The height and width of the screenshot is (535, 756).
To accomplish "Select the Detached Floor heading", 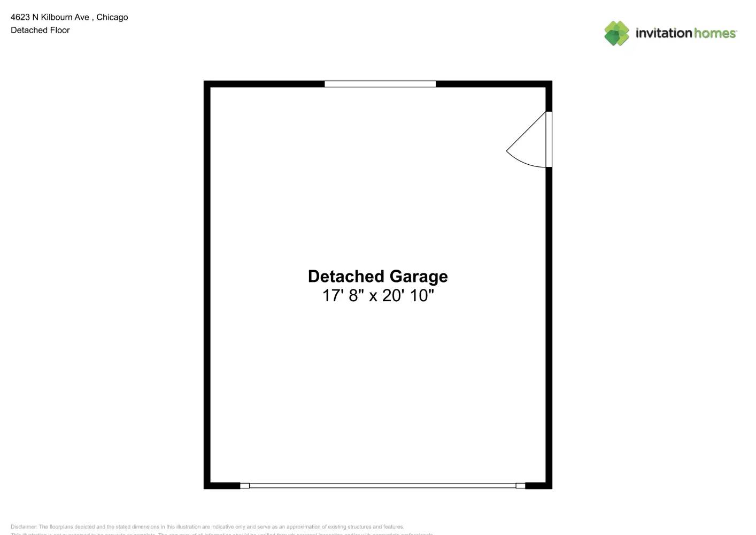I will pos(40,30).
